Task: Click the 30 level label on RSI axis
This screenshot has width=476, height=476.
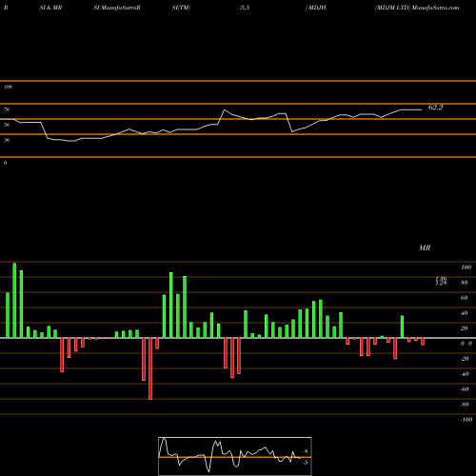Action: coord(7,140)
